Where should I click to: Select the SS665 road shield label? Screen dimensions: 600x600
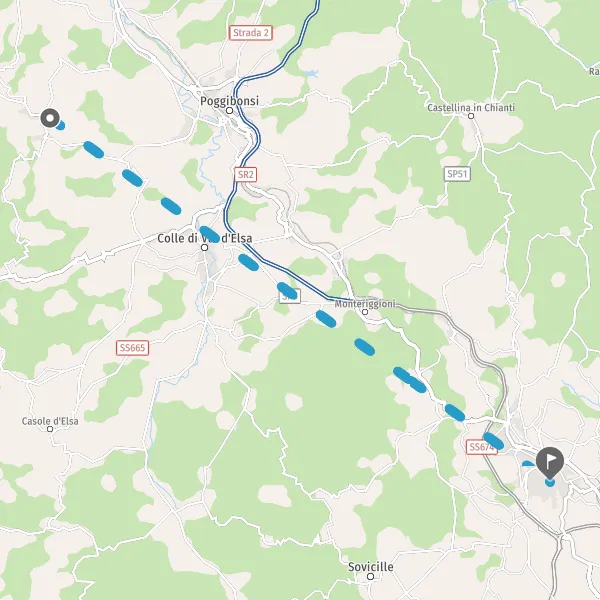(132, 348)
